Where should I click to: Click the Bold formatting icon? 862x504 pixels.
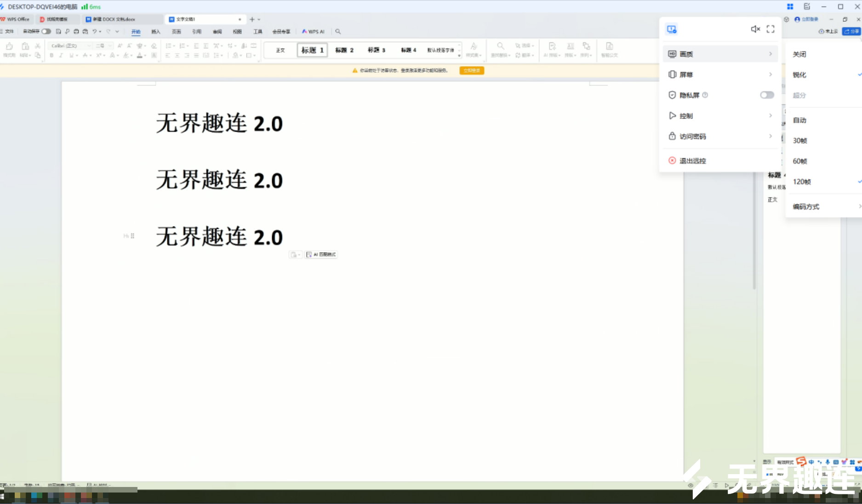pos(51,56)
